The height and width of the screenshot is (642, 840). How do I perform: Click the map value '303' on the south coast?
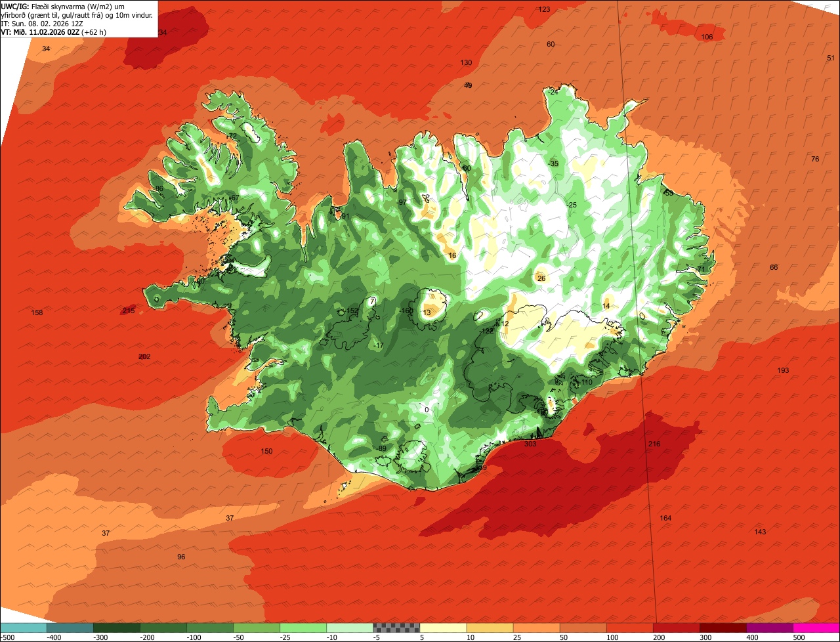530,444
